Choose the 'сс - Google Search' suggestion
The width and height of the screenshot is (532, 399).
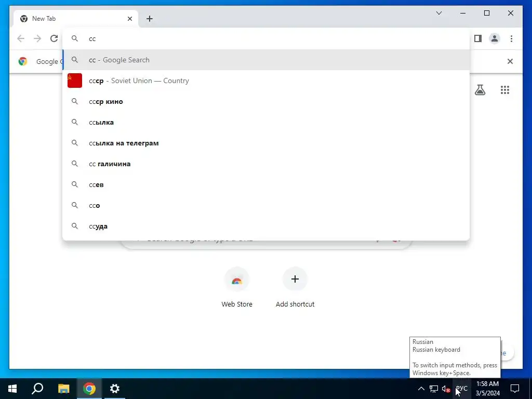point(266,60)
